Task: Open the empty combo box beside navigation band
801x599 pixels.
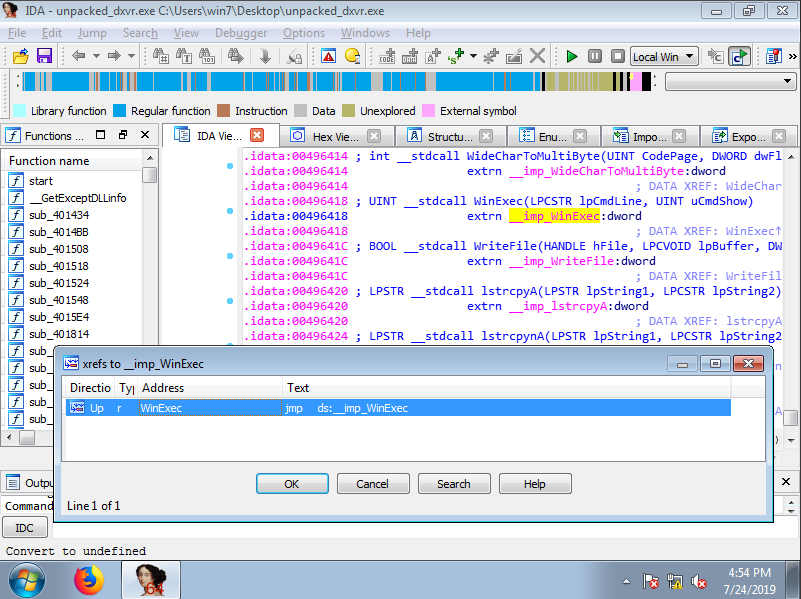Action: [731, 81]
